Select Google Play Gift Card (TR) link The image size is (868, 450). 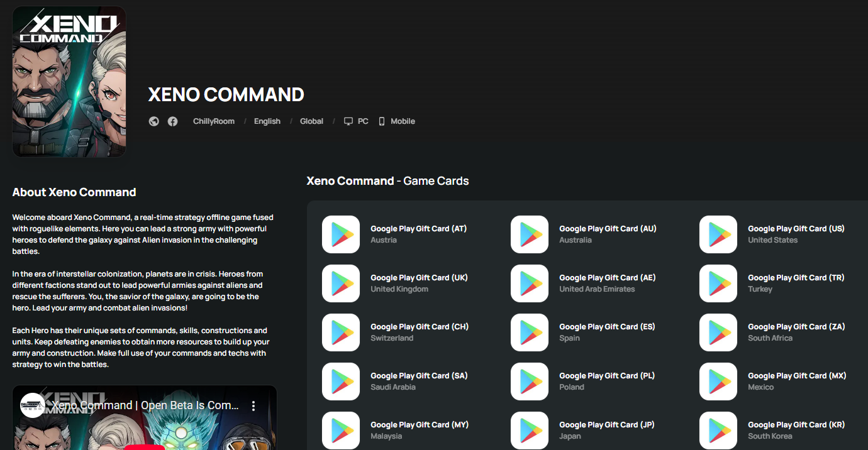coord(796,278)
